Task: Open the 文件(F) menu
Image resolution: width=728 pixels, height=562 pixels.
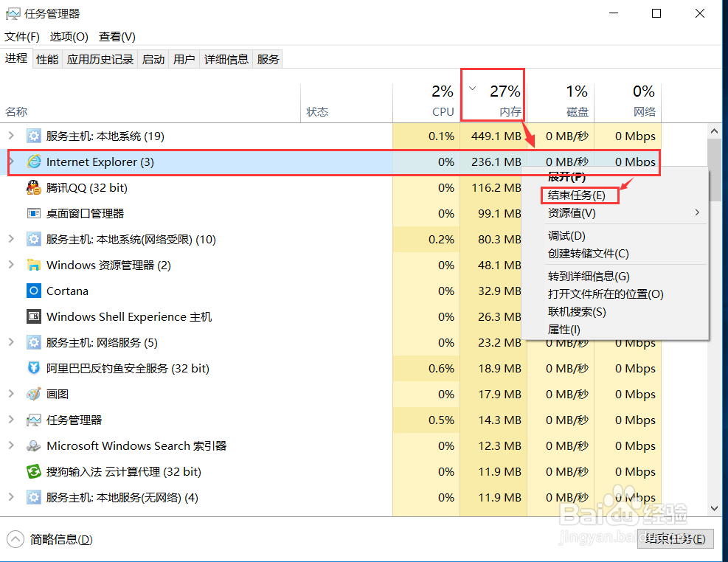Action: click(22, 37)
